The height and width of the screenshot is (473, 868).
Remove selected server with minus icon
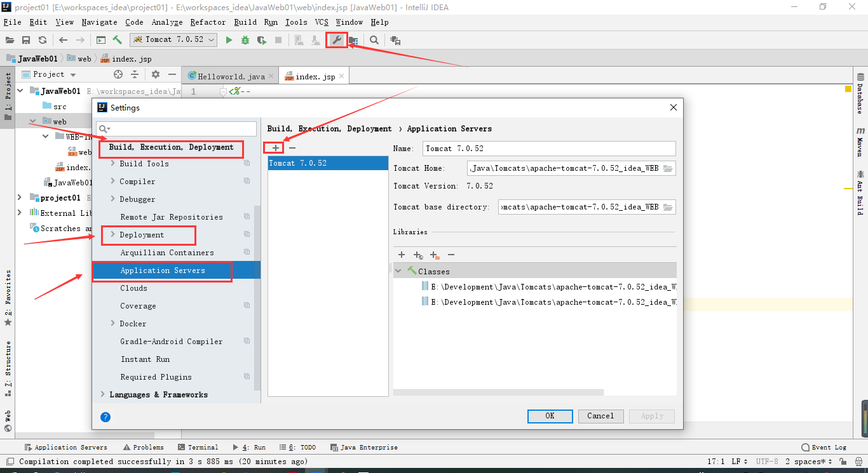coord(292,148)
